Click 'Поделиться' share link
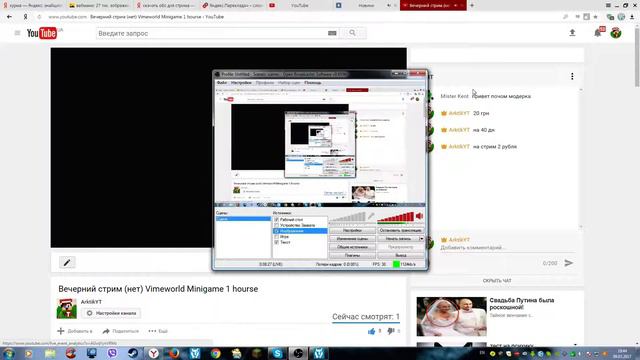This screenshot has width=640, height=360. tap(120, 331)
